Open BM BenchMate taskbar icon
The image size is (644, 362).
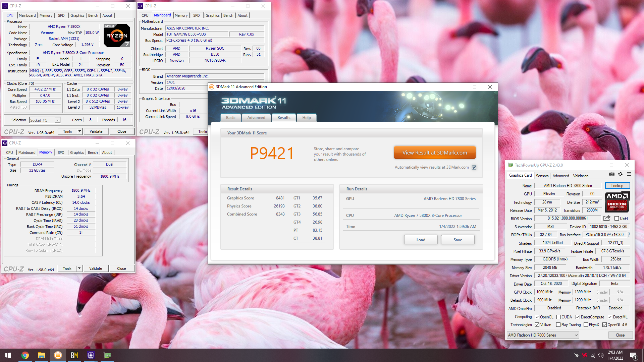click(74, 355)
